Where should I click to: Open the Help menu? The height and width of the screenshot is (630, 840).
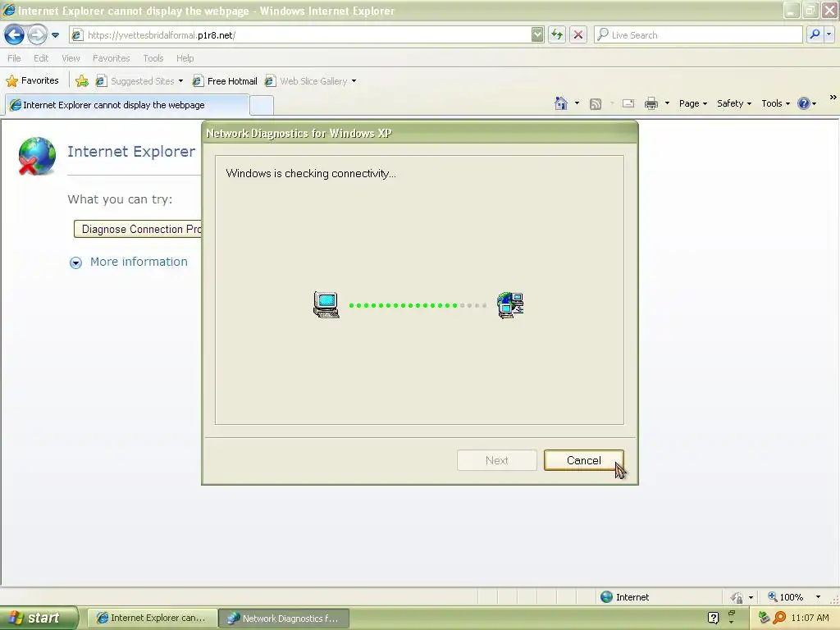[185, 58]
